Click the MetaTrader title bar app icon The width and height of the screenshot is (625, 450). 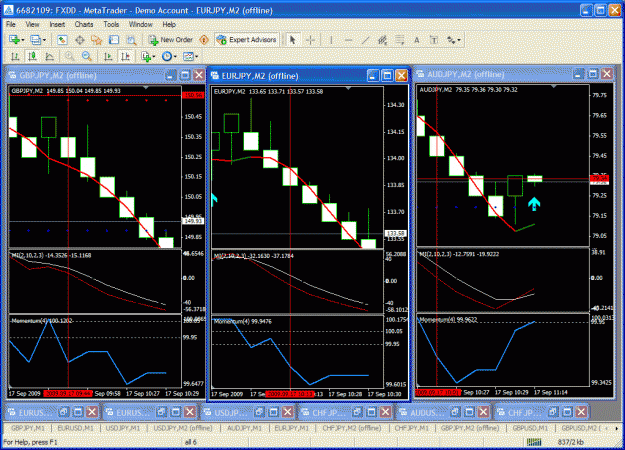[x=8, y=10]
